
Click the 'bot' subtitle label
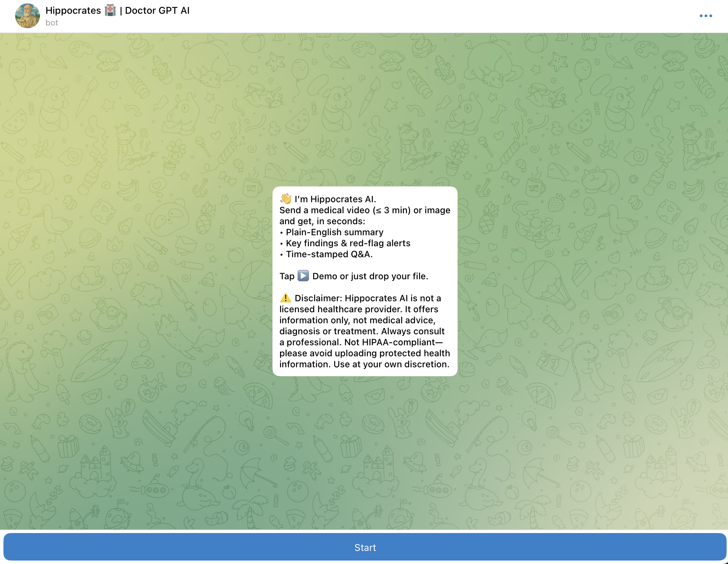point(52,23)
